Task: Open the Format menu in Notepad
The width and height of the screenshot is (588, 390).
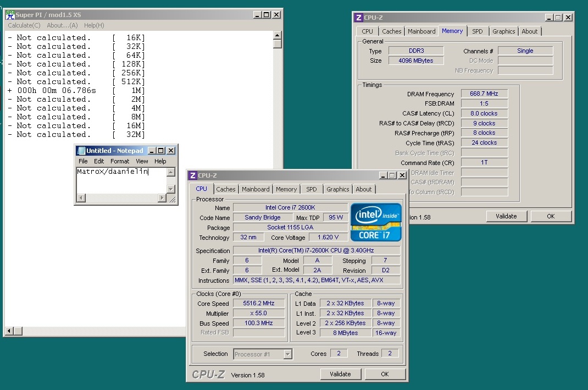Action: coord(120,161)
